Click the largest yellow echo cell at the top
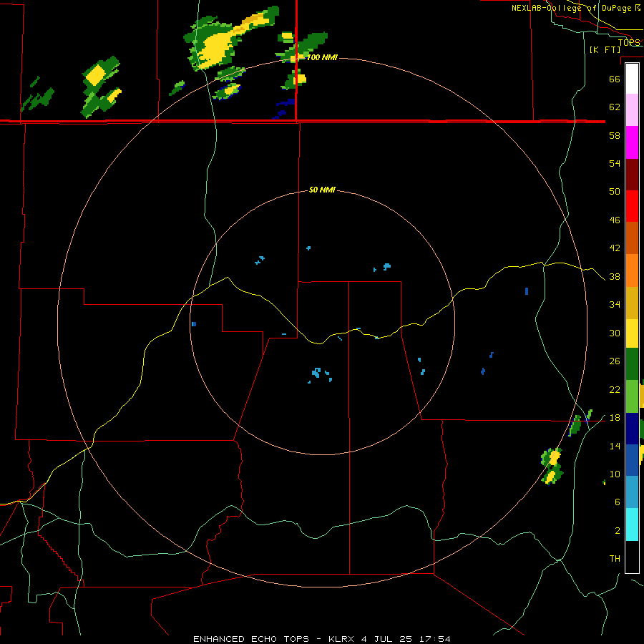This screenshot has width=644, height=644. pos(216,48)
